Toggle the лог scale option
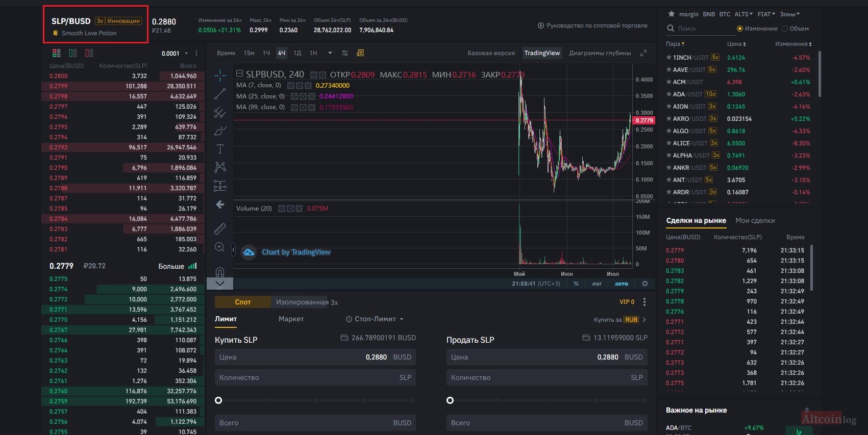Viewport: 868px width, 435px height. point(597,284)
